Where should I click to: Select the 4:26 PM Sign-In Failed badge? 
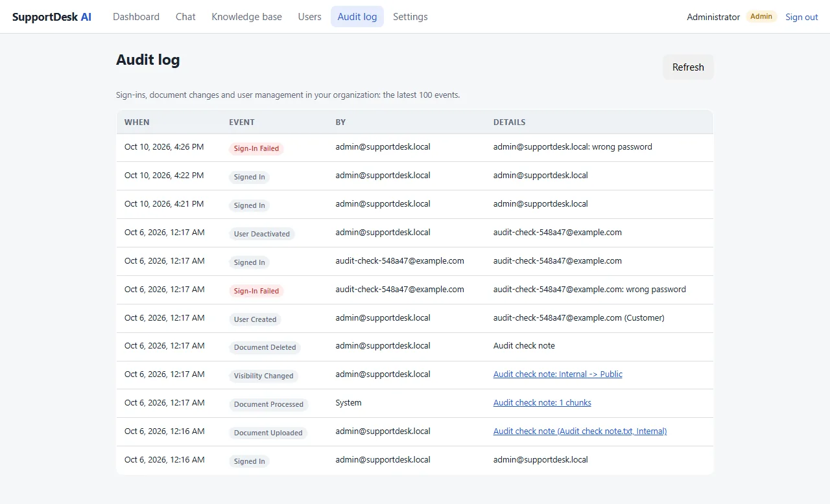click(x=256, y=148)
